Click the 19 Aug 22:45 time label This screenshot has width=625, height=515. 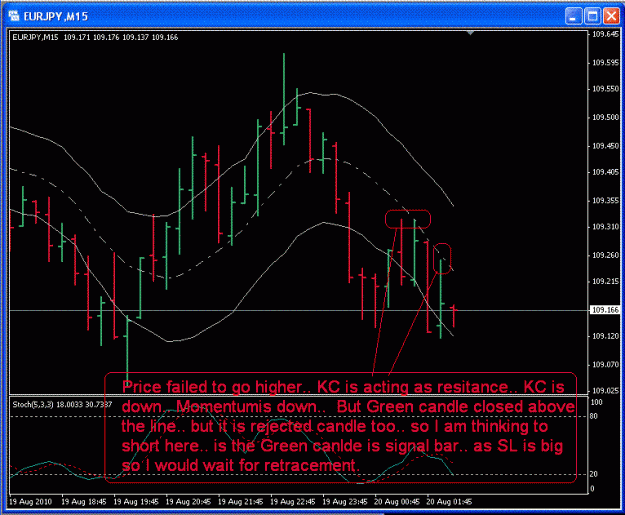point(293,501)
